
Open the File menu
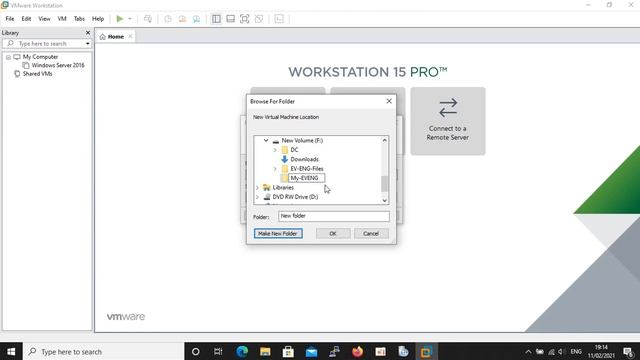[x=10, y=19]
